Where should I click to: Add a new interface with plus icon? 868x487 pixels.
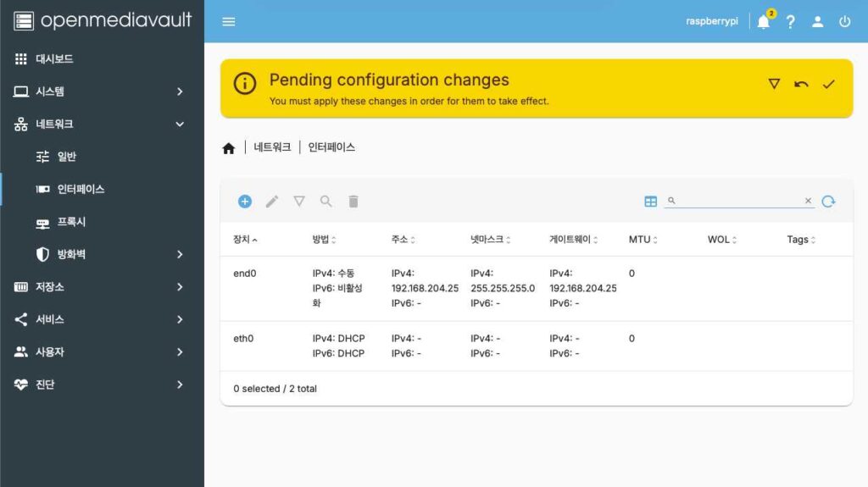pyautogui.click(x=245, y=202)
